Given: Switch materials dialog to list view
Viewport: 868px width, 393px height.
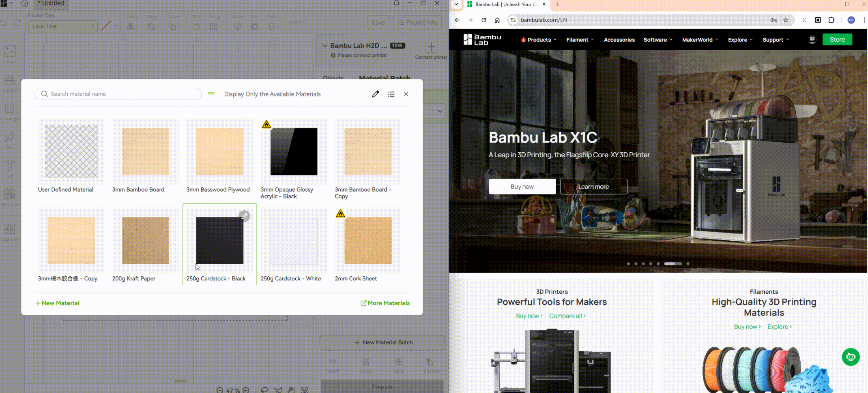Looking at the screenshot, I should [391, 94].
